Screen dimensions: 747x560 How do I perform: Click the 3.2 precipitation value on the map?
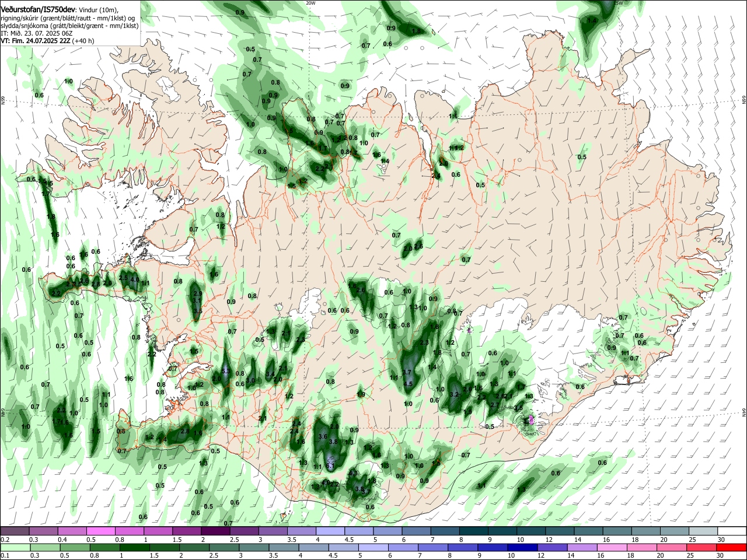tap(455, 394)
